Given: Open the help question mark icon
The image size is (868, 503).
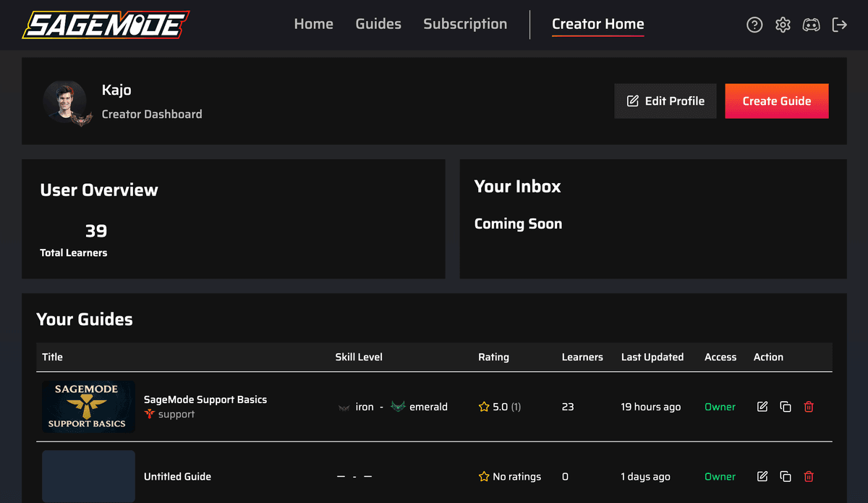Looking at the screenshot, I should point(754,25).
